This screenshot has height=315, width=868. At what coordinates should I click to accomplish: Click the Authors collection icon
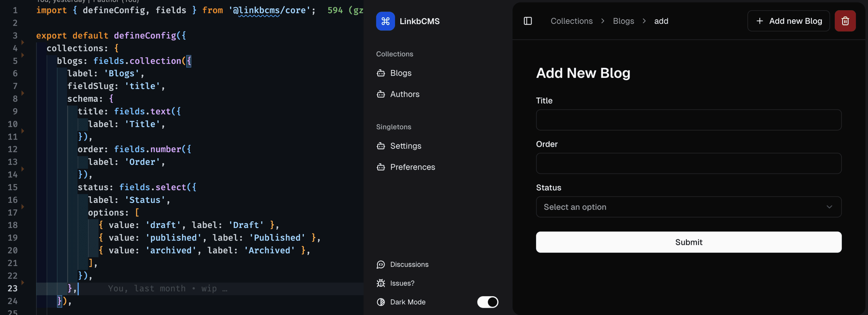tap(381, 94)
